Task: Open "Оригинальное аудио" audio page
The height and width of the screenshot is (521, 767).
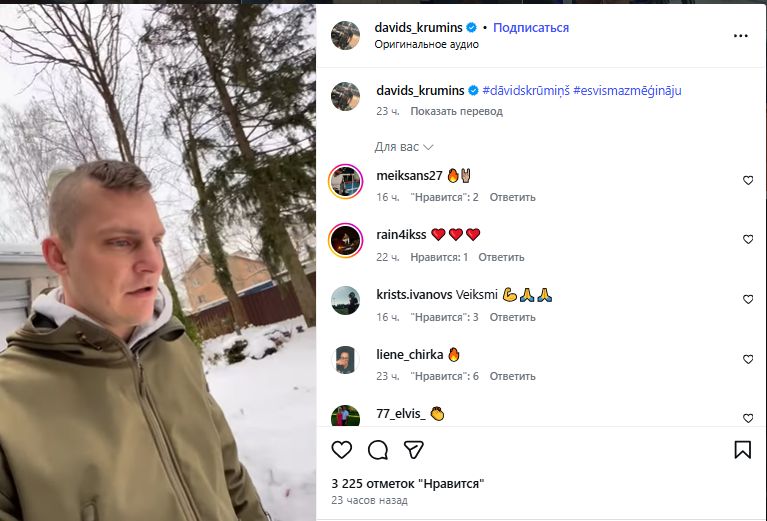Action: (x=427, y=44)
